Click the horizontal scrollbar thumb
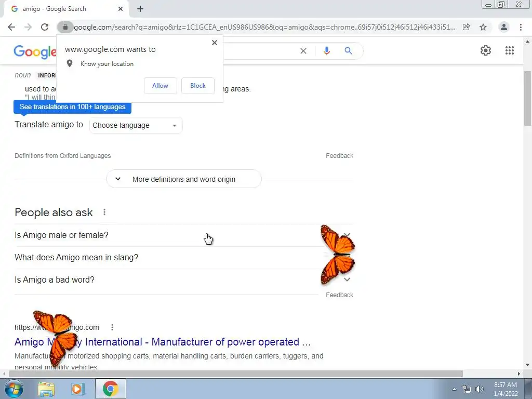 (236, 374)
